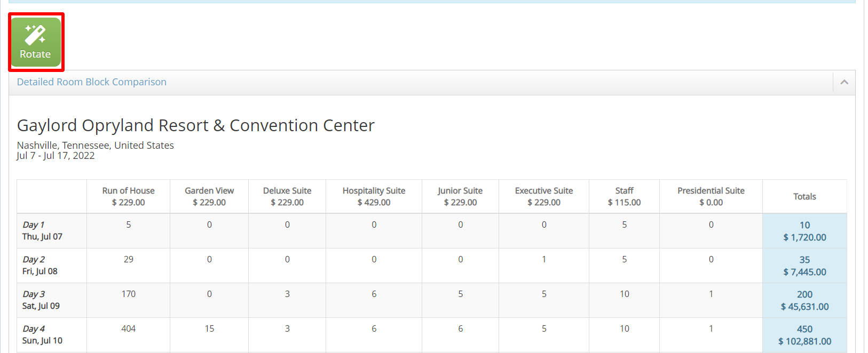Click the Totals column header

point(804,196)
